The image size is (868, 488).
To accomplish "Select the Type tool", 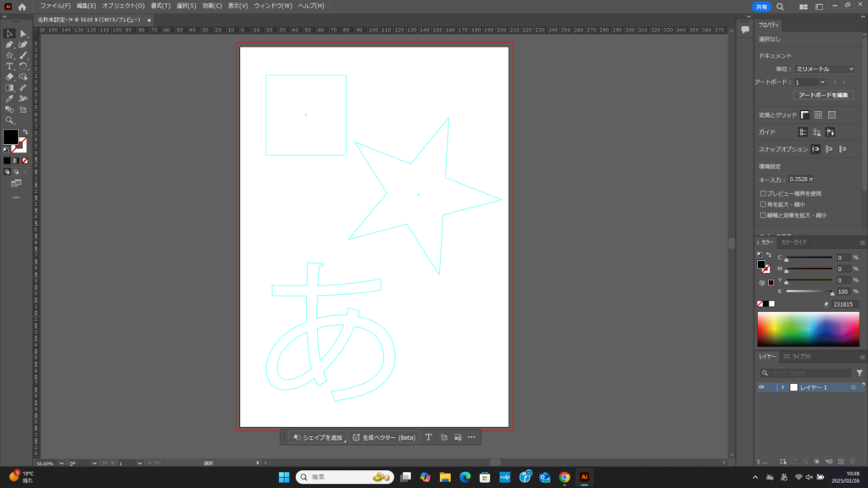I will (x=9, y=66).
